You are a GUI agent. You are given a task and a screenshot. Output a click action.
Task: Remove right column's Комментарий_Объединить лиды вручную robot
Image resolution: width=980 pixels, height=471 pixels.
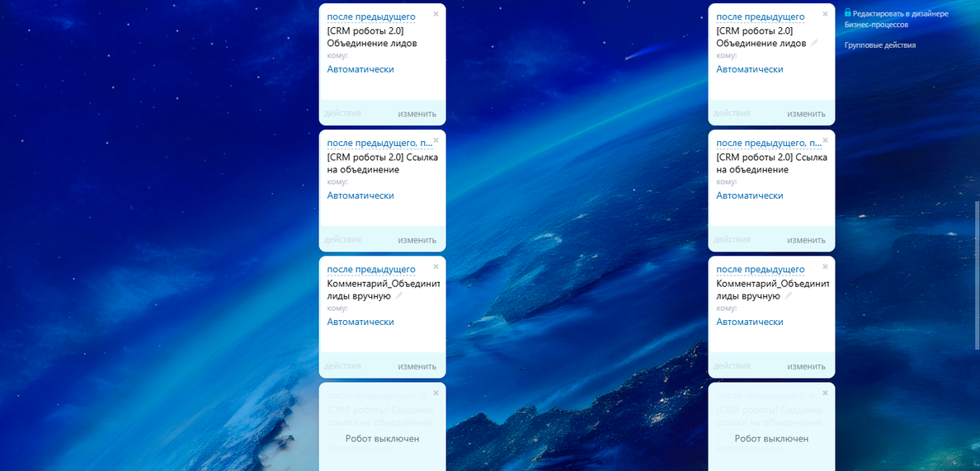[825, 266]
